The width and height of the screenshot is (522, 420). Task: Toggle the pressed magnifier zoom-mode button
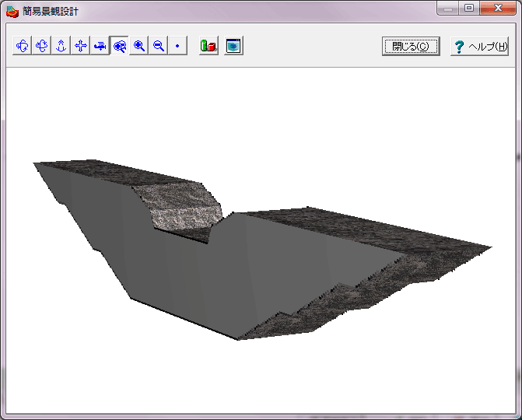pos(120,46)
